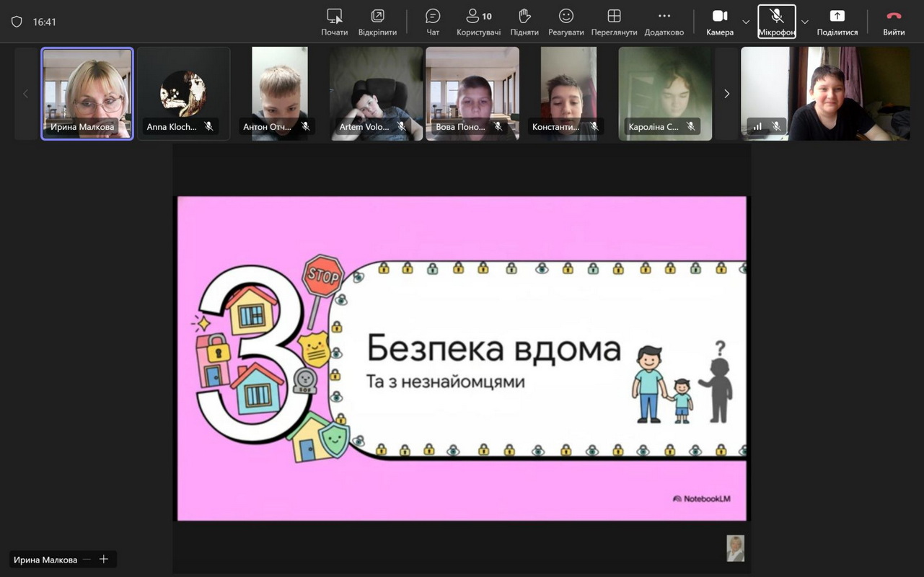Image resolution: width=924 pixels, height=577 pixels.
Task: Open the Реагувати reactions picker
Action: [x=566, y=22]
